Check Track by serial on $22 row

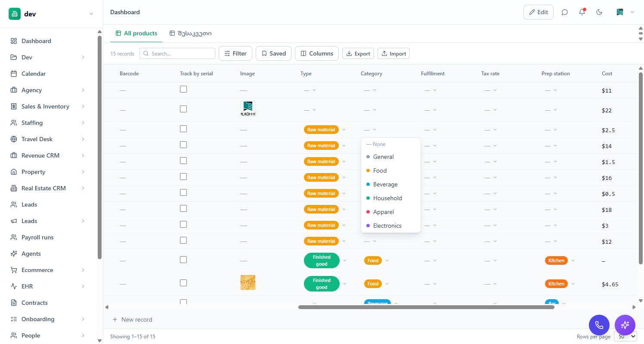pos(183,109)
